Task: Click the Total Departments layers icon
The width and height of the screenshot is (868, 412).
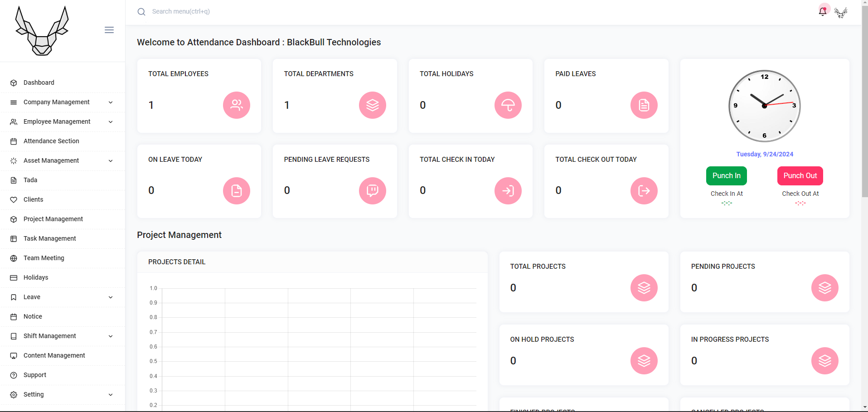Action: point(373,105)
